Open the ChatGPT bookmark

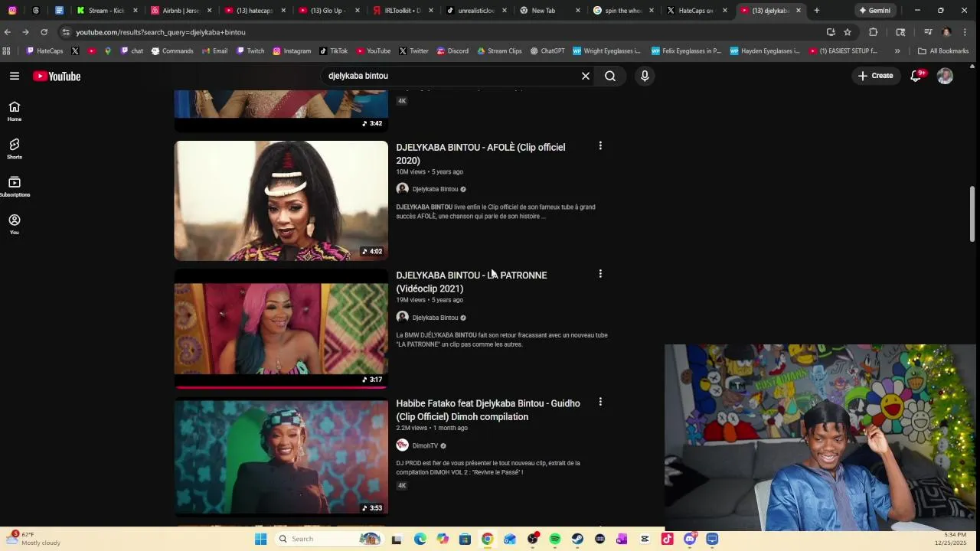pos(547,51)
